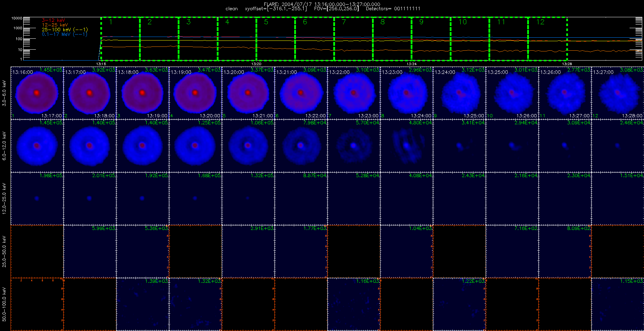
Task: Open the 25.0-50.0 keV panel labeled 7.16E+02
Action: pos(512,251)
